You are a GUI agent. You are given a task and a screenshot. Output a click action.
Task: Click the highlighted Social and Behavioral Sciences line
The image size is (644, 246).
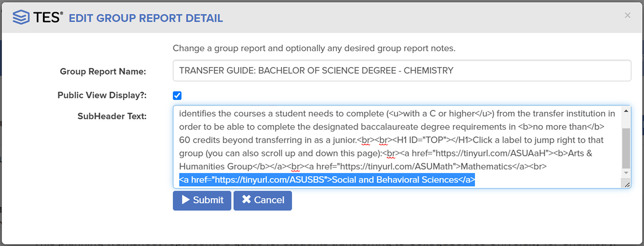coord(327,180)
